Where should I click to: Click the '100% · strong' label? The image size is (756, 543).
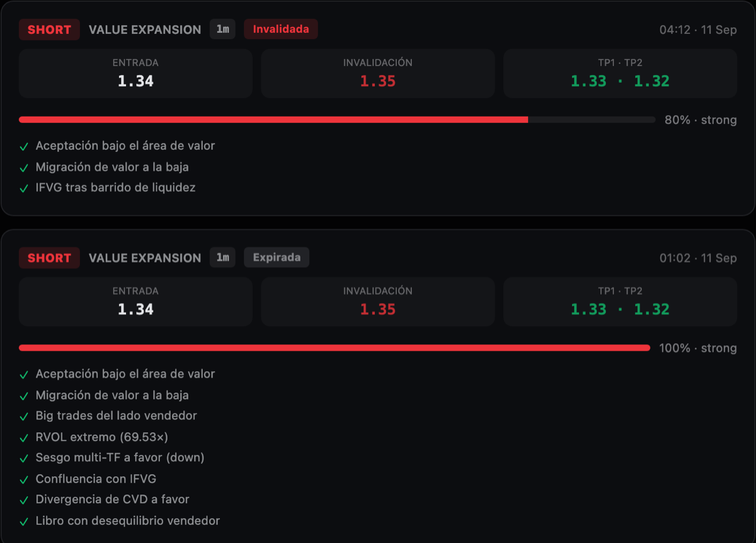698,348
